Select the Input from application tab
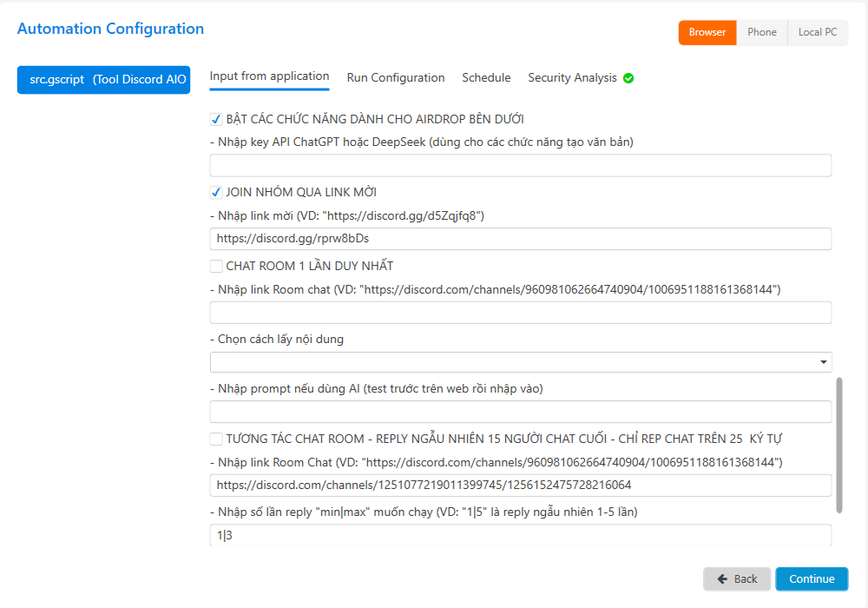868x608 pixels. (269, 76)
